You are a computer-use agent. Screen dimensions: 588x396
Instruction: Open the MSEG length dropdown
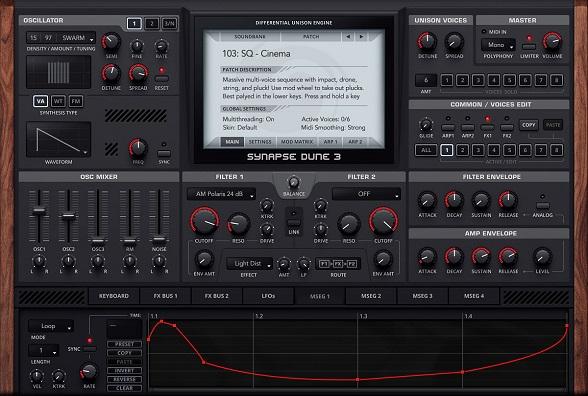pos(44,351)
